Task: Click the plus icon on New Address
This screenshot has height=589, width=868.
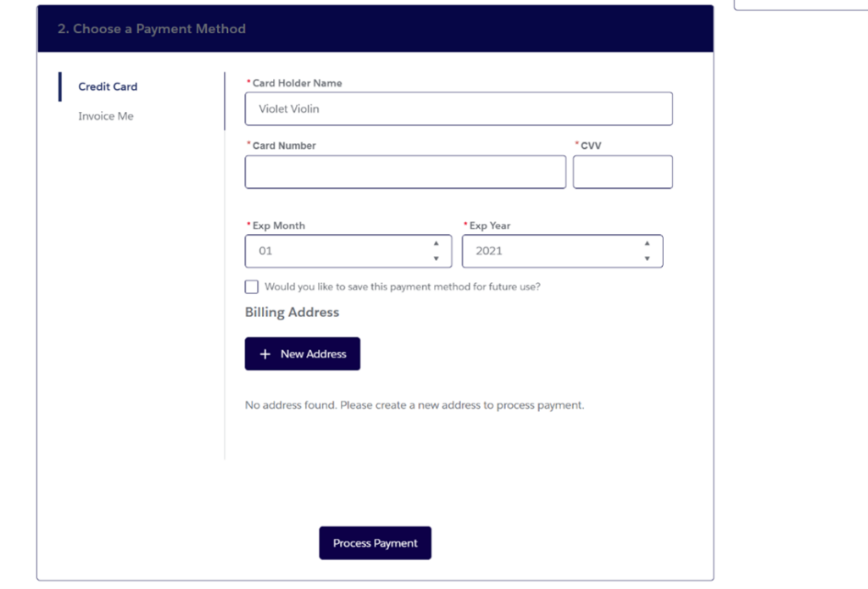Action: 265,354
